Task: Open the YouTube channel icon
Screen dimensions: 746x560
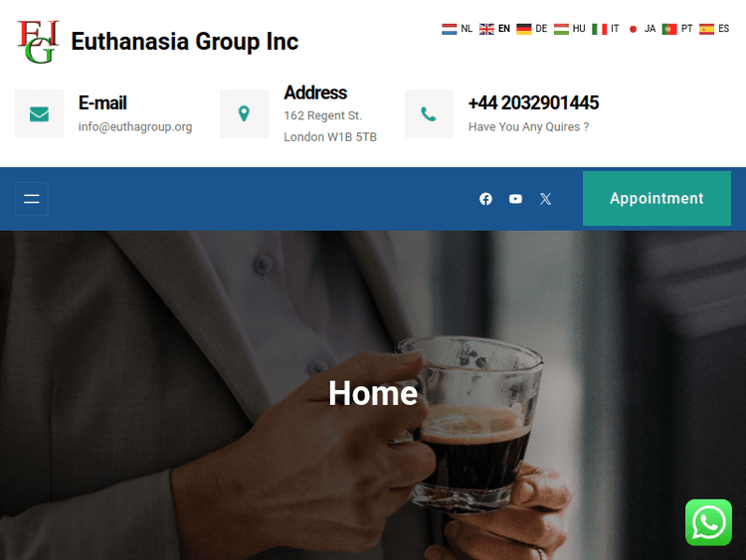Action: 515,199
